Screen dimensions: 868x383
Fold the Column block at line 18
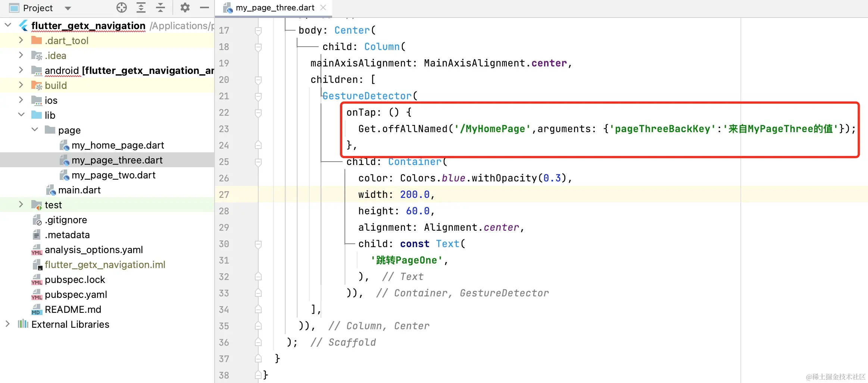click(x=258, y=47)
